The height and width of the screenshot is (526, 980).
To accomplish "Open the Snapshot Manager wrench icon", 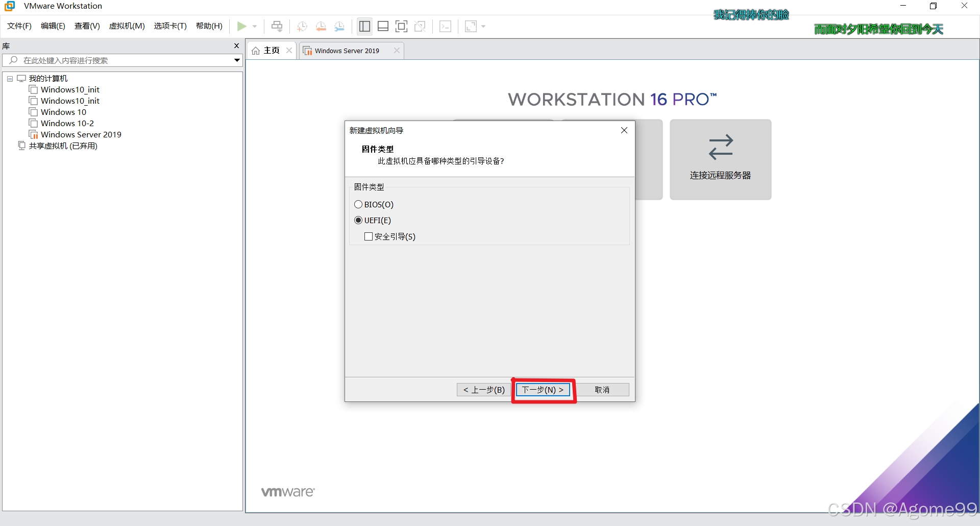I will tap(339, 26).
